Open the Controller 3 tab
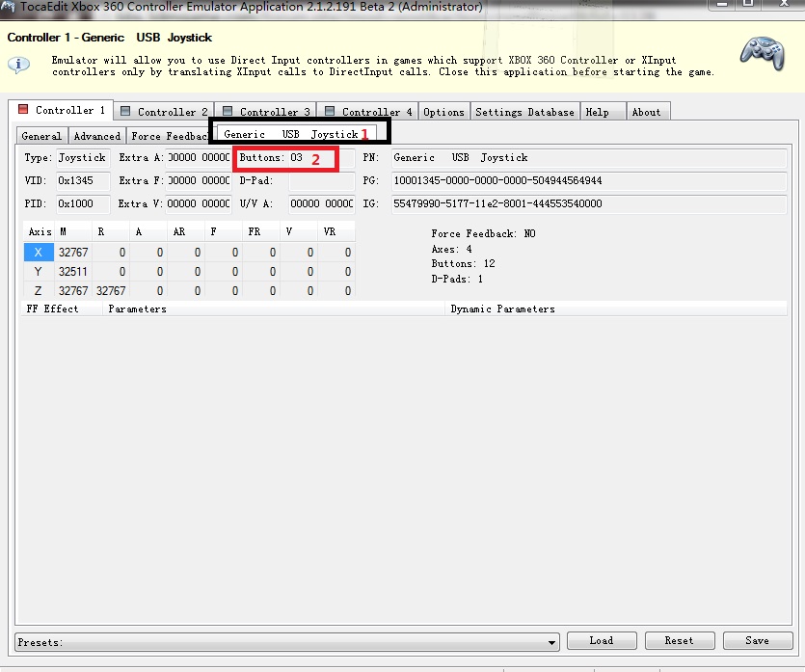This screenshot has height=672, width=805. pos(266,112)
